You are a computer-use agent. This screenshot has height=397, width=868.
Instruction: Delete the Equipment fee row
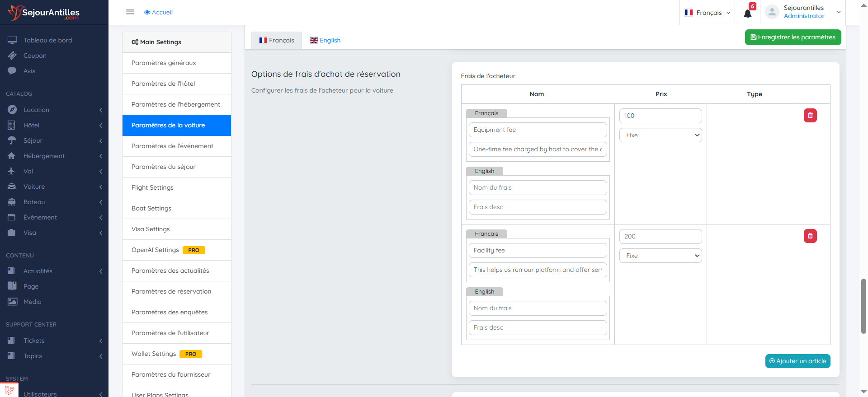click(x=810, y=116)
